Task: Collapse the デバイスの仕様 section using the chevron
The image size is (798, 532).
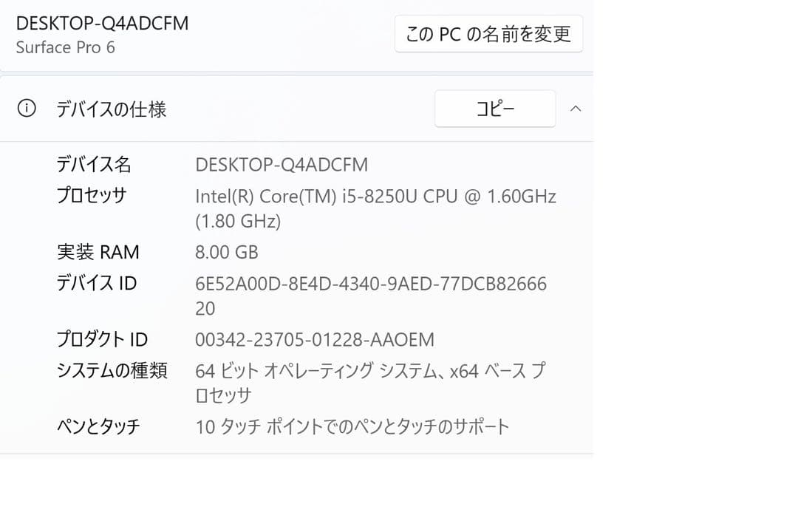Action: (576, 108)
